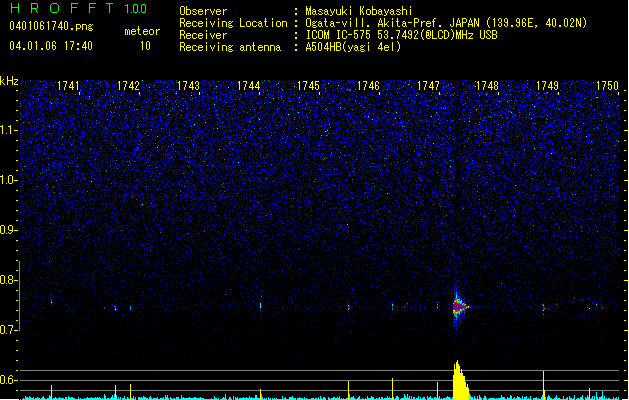629x400 pixels.
Task: Click the 1746 time axis marker
Action: [x=368, y=86]
